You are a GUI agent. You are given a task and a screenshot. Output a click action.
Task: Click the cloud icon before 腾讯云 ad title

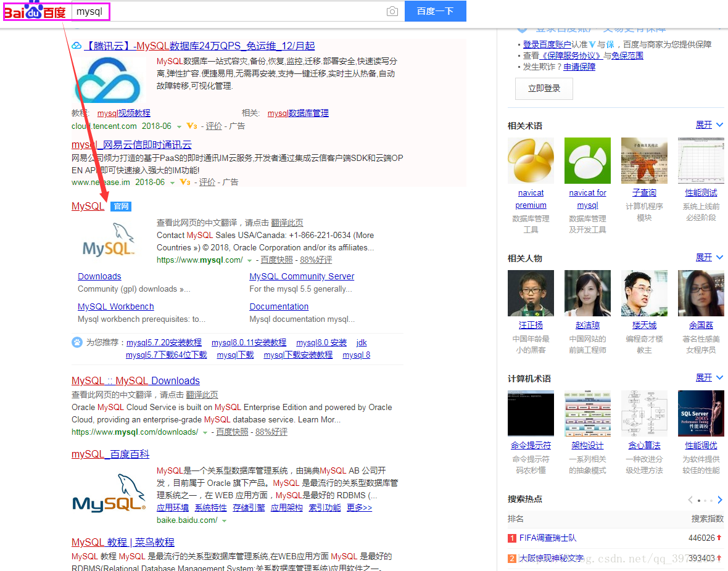(77, 46)
